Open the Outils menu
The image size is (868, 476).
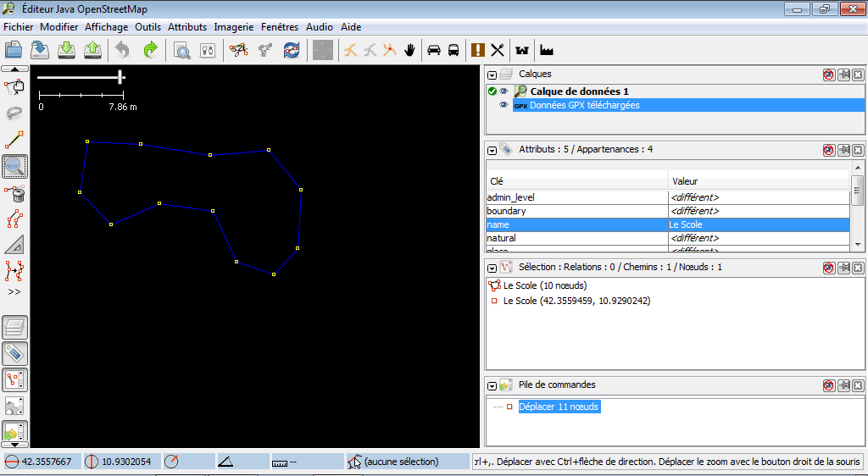[148, 27]
